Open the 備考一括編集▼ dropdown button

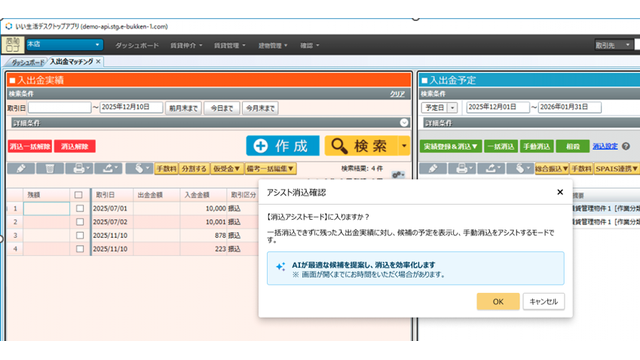(x=270, y=169)
